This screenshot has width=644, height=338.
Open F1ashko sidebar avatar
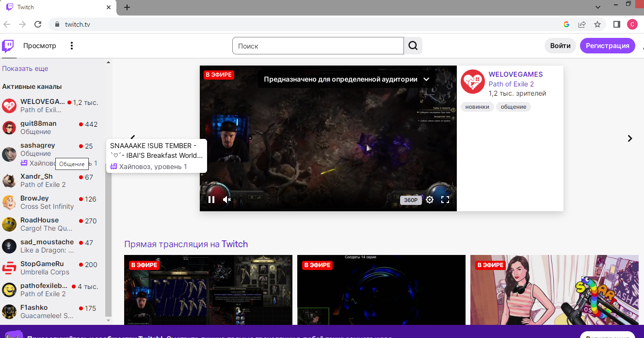point(9,312)
